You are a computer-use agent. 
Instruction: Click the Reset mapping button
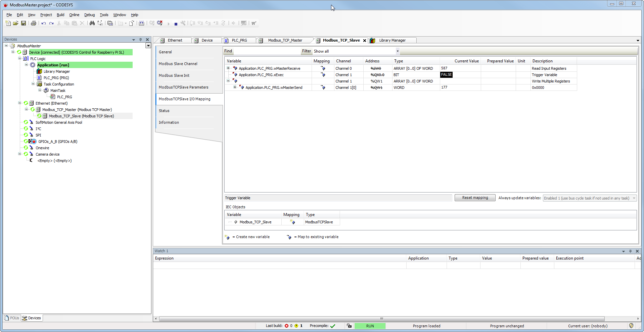click(x=475, y=198)
